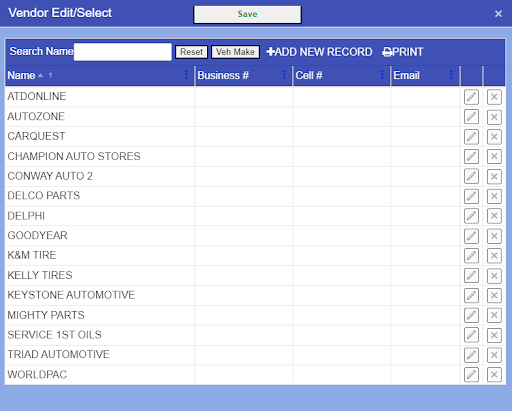Open the Cell # column options menu
The image size is (512, 411).
[382, 75]
